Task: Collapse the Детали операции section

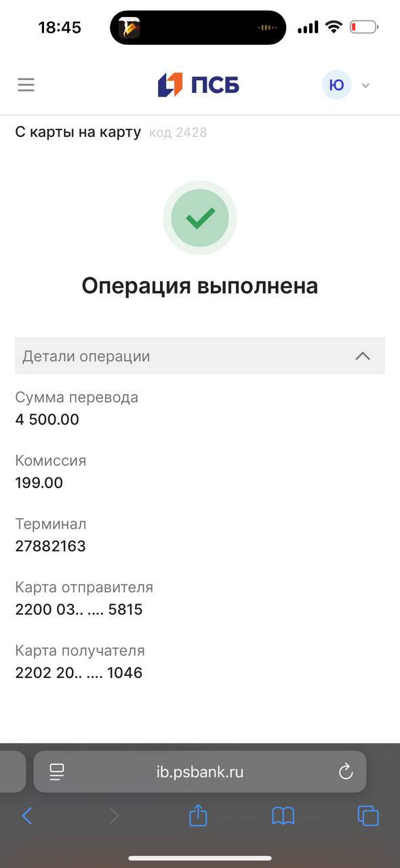Action: pos(363,356)
